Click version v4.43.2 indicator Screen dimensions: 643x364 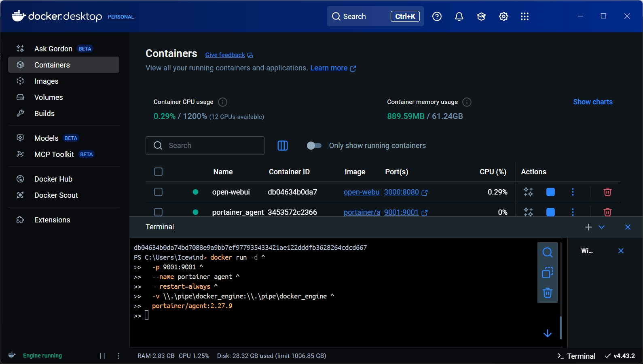pyautogui.click(x=620, y=356)
